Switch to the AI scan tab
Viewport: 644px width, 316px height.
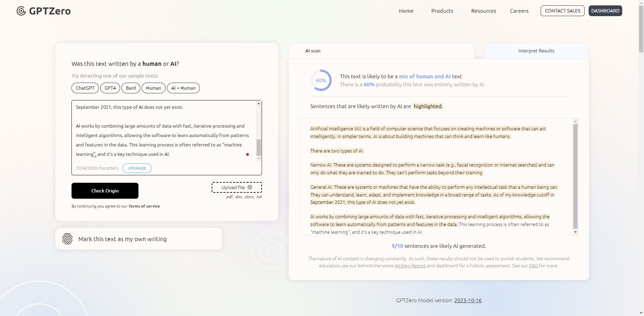coord(312,51)
